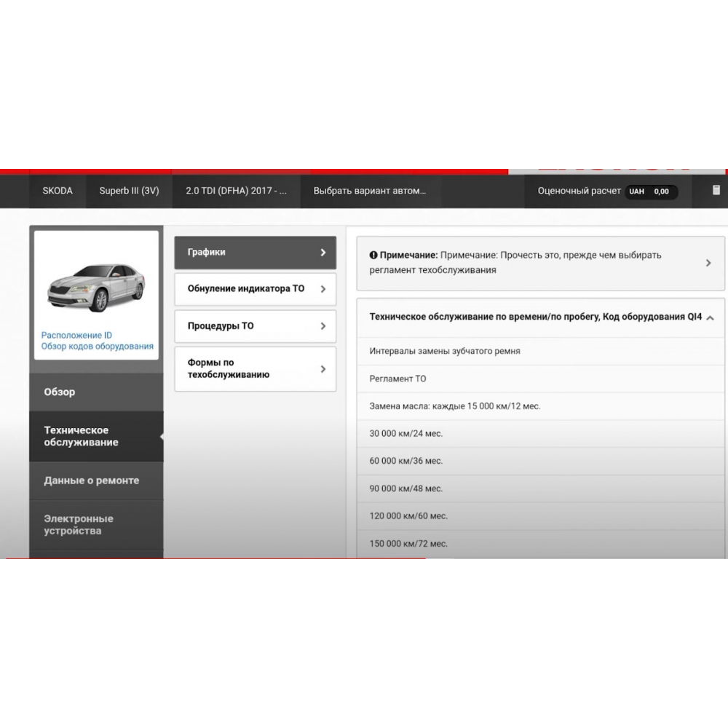
Task: Open the Графики menu item
Action: click(255, 253)
